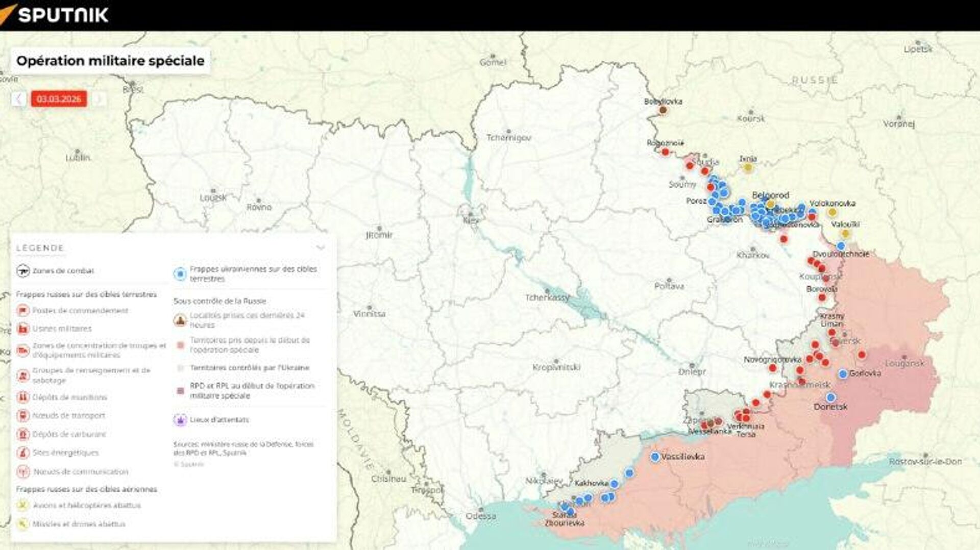Select the Dépôts de munitions icon

(23, 397)
